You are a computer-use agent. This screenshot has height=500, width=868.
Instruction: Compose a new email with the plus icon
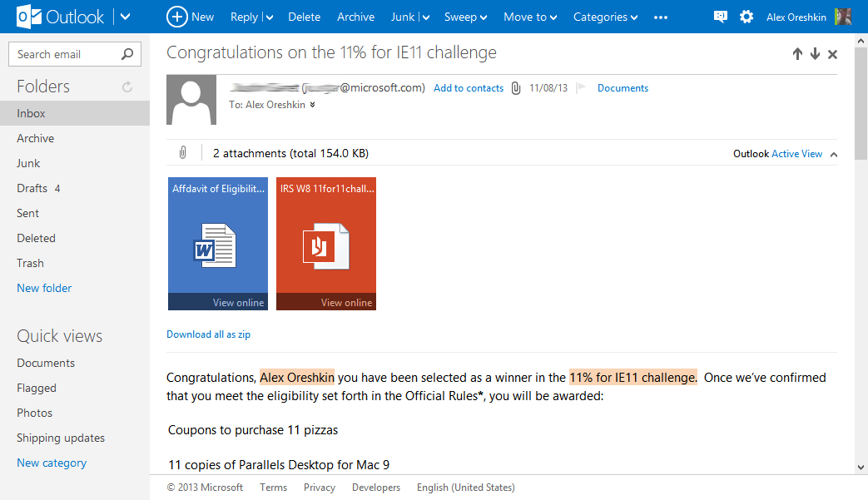pos(176,17)
